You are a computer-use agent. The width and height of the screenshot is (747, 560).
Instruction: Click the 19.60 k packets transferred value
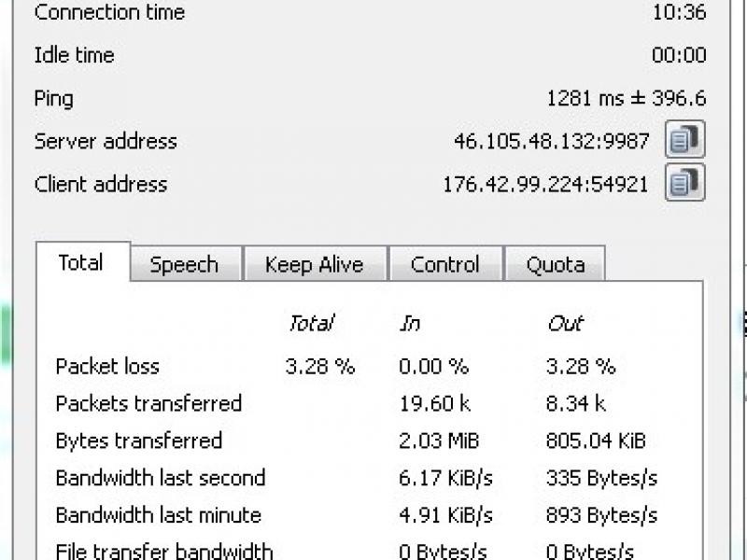pyautogui.click(x=435, y=404)
